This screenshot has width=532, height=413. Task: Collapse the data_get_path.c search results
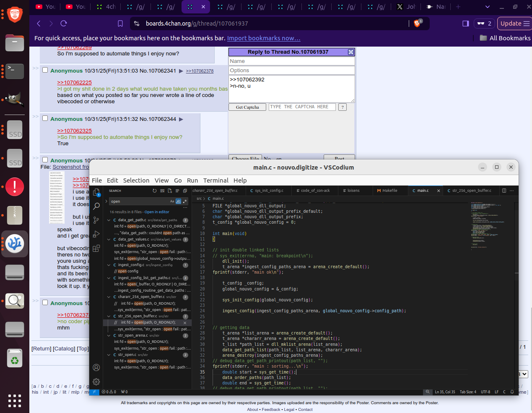point(109,220)
